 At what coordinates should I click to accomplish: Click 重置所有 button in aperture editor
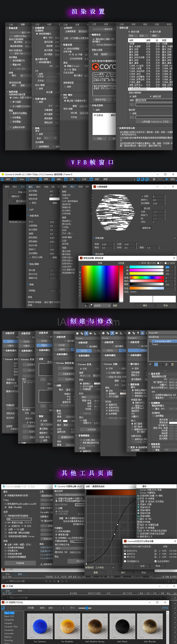(146, 228)
